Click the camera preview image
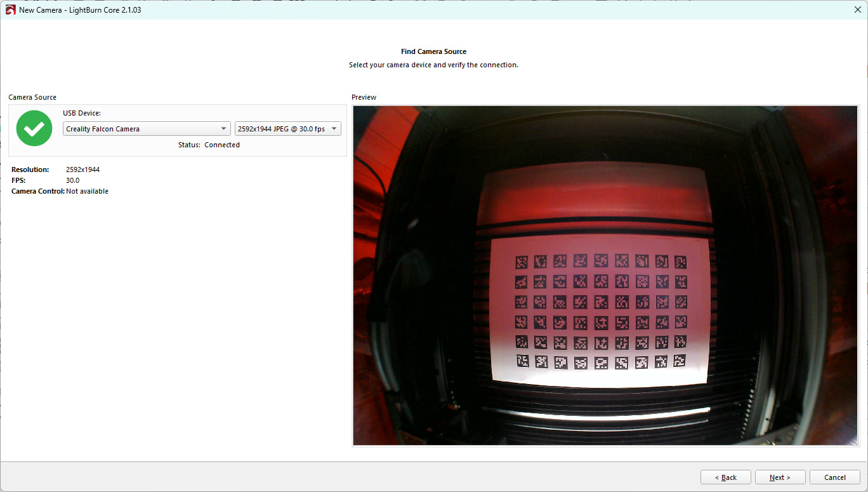The image size is (868, 492). pyautogui.click(x=605, y=276)
